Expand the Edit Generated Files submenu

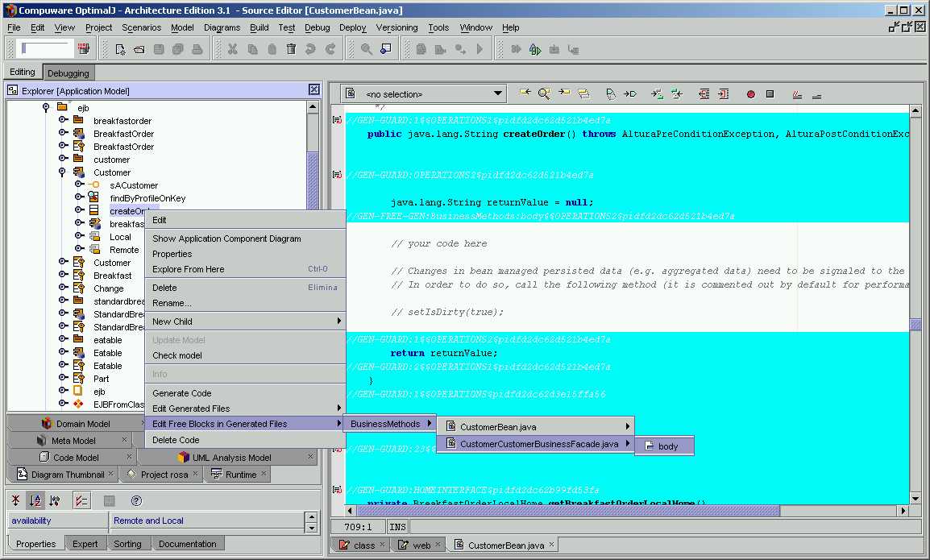[245, 409]
